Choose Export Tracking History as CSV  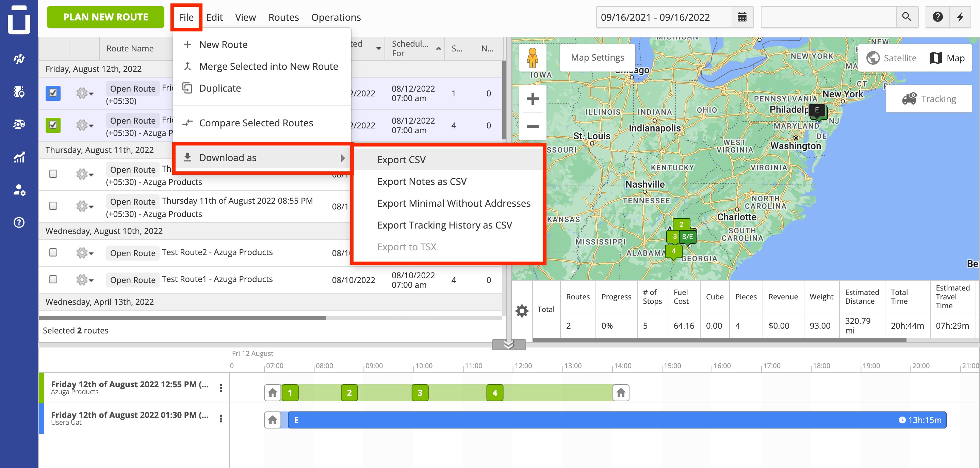(x=448, y=225)
